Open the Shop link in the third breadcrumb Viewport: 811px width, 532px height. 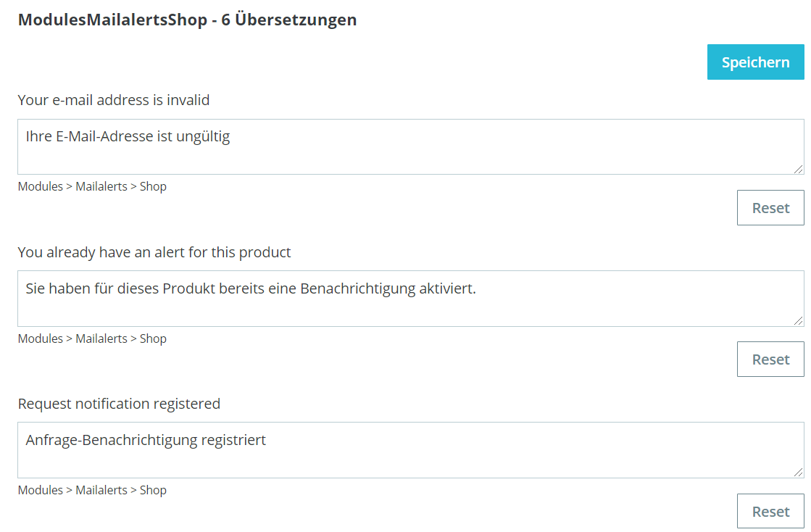pyautogui.click(x=154, y=490)
